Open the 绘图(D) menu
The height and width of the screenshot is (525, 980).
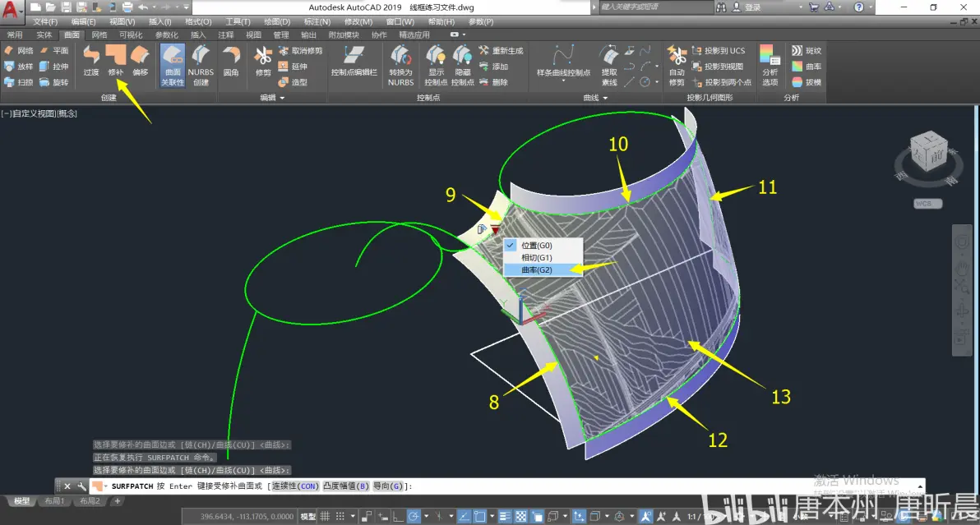(x=277, y=22)
